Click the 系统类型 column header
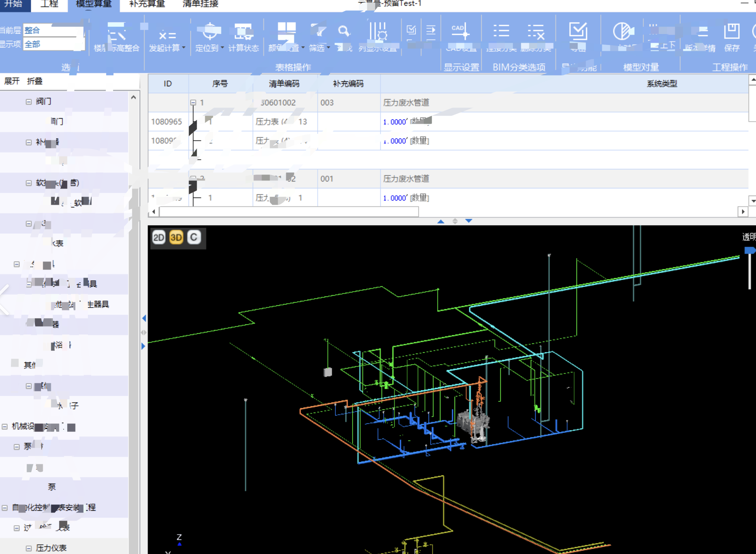756x554 pixels. click(x=662, y=84)
